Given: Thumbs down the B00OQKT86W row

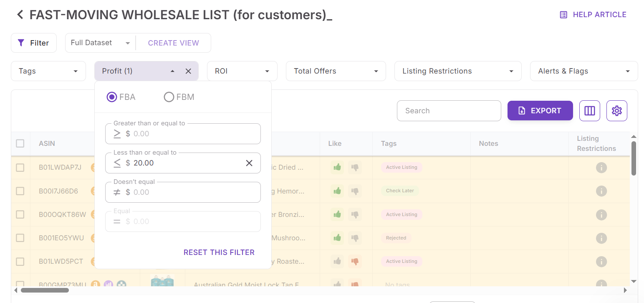Looking at the screenshot, I should pos(355,214).
